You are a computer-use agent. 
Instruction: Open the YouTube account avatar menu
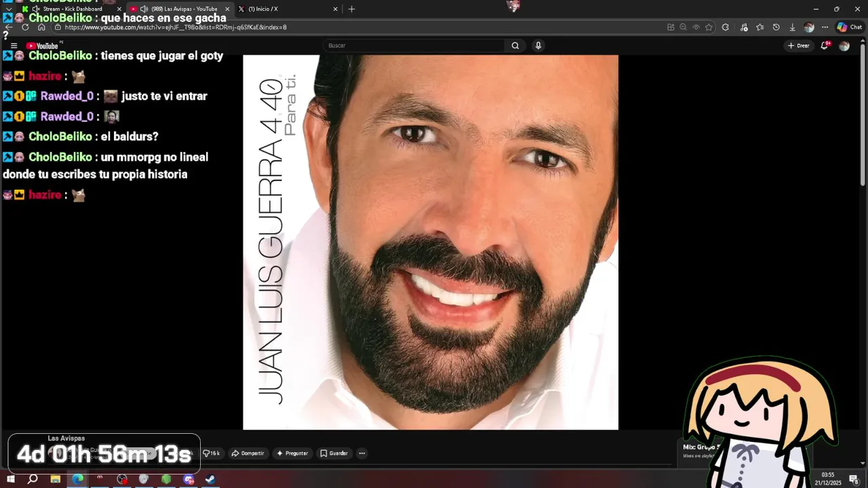[x=844, y=45]
